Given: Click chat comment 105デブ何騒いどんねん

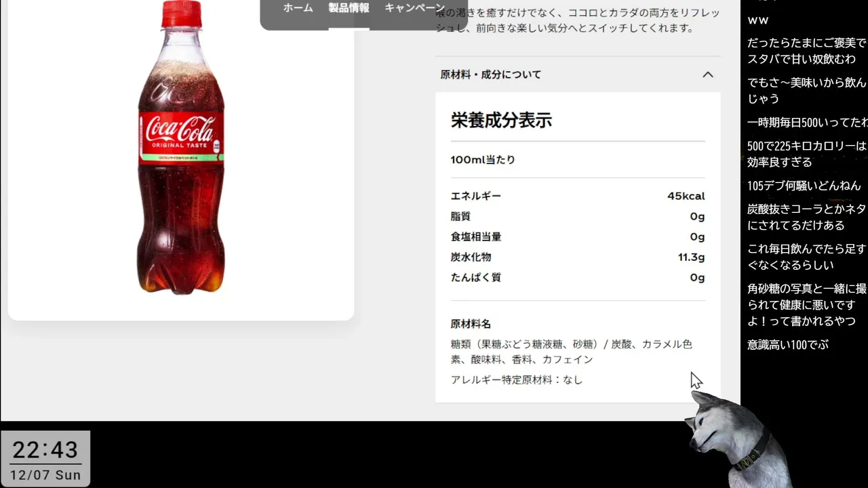Looking at the screenshot, I should click(804, 186).
